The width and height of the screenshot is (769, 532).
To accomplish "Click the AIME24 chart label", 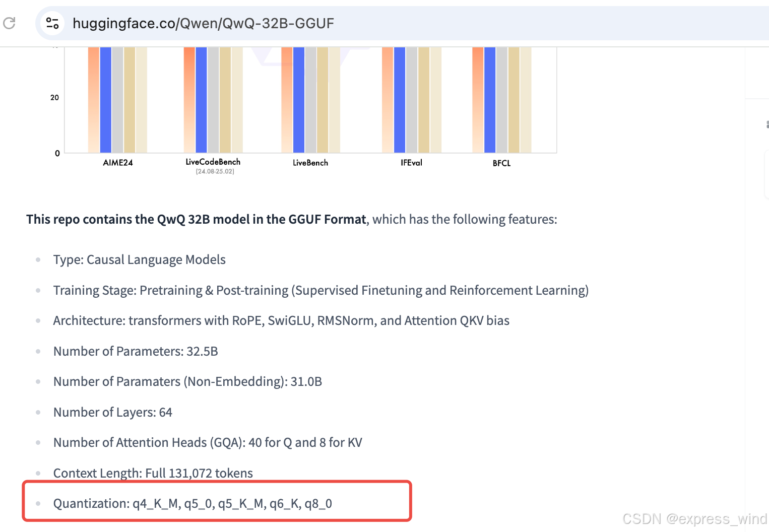I will 118,163.
